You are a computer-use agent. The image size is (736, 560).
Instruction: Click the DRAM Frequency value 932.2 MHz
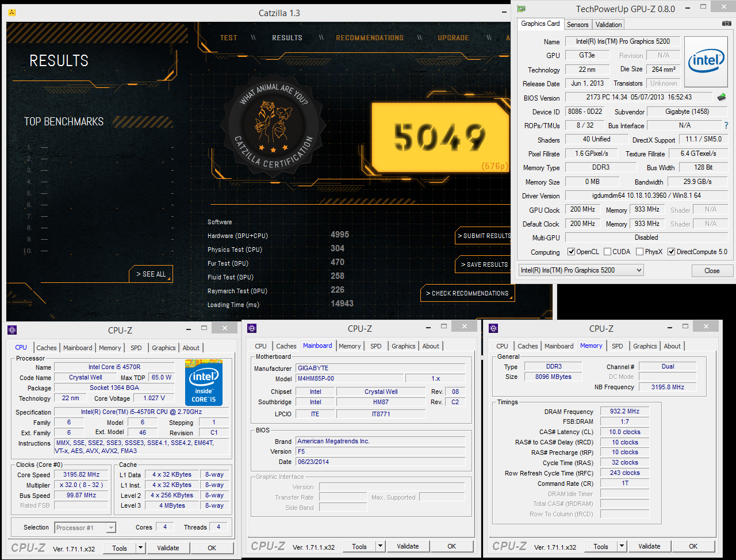click(624, 412)
